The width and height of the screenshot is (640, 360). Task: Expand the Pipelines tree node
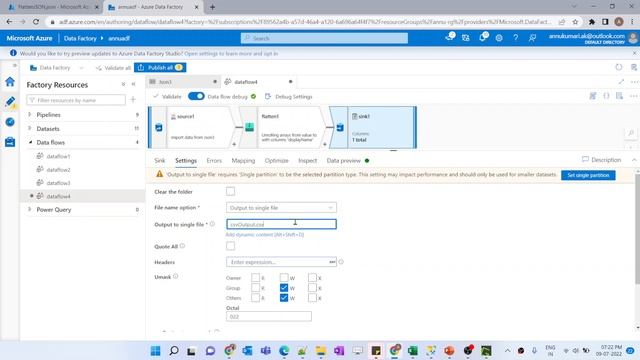(29, 115)
